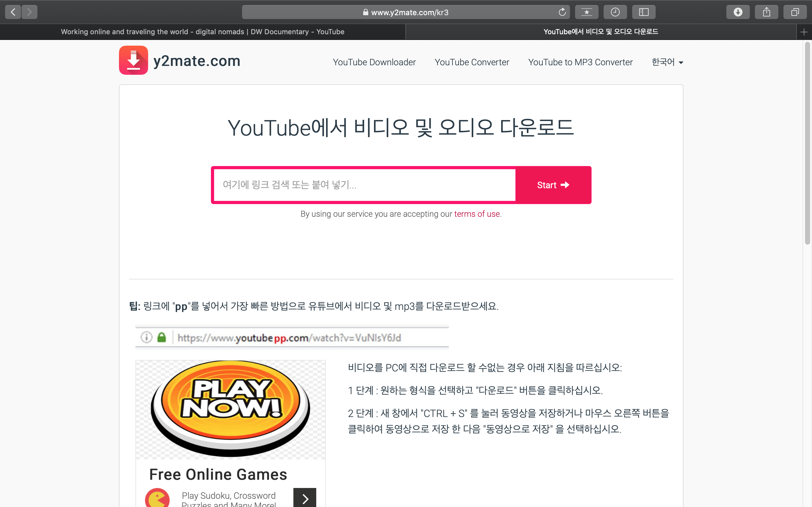Open YouTube Converter menu link
The image size is (812, 507).
[472, 62]
